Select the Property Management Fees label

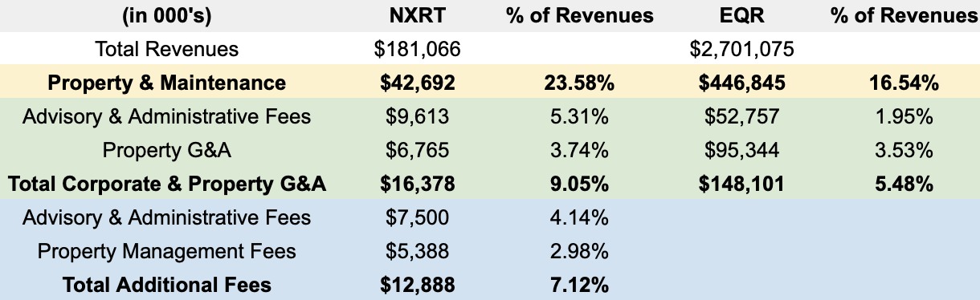[166, 251]
